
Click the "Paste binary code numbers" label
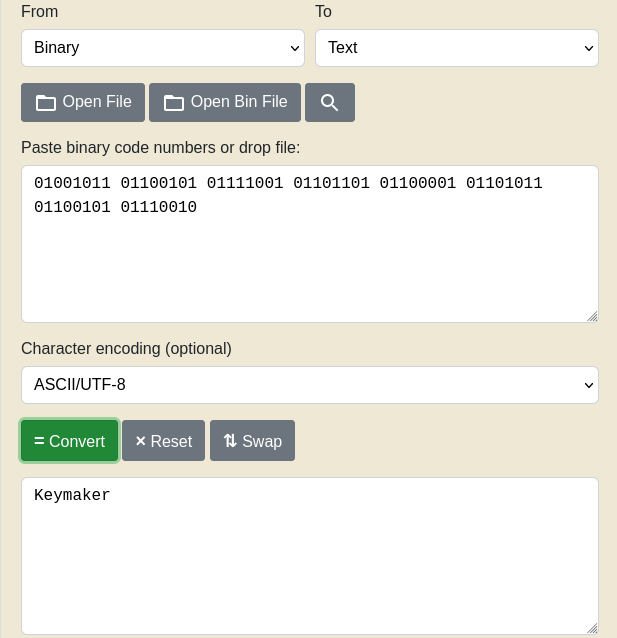(x=160, y=148)
